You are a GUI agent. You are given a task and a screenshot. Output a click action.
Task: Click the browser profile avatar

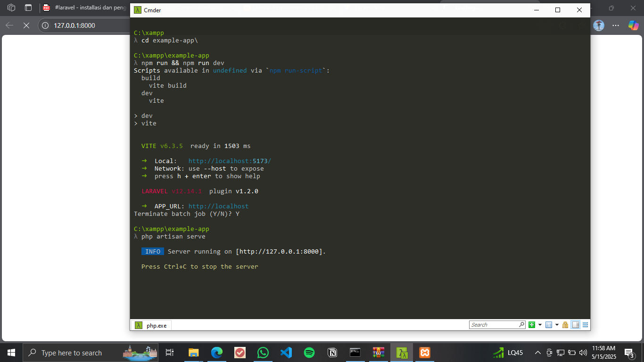[x=598, y=26]
